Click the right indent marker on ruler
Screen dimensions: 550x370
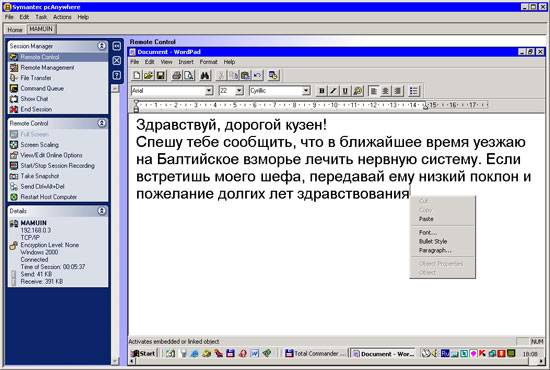[425, 107]
